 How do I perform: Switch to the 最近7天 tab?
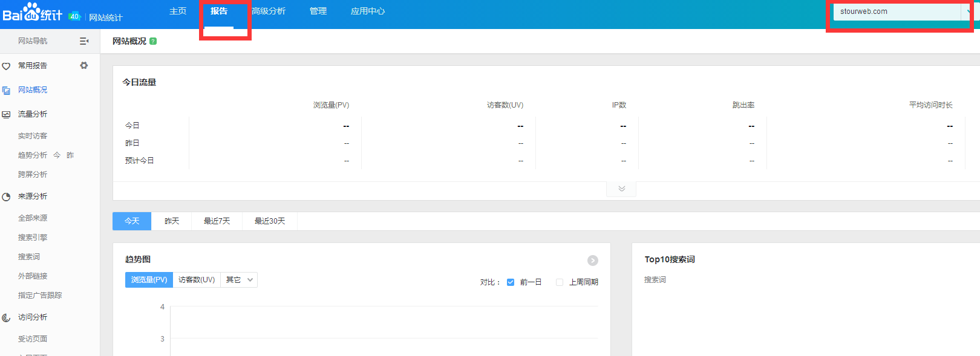(x=217, y=221)
